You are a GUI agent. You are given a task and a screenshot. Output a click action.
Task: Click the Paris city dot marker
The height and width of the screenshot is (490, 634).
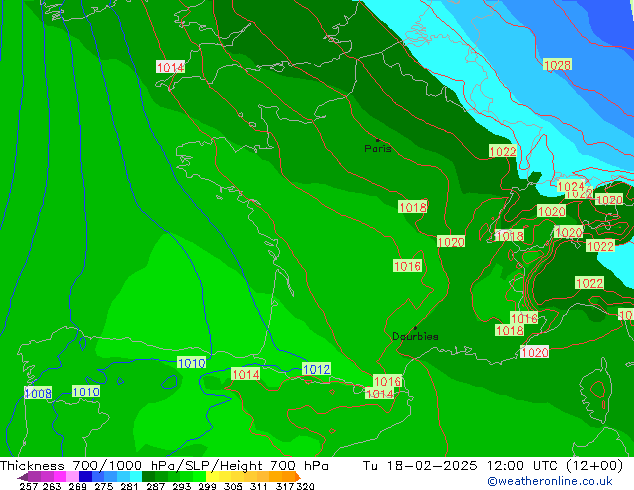(378, 140)
